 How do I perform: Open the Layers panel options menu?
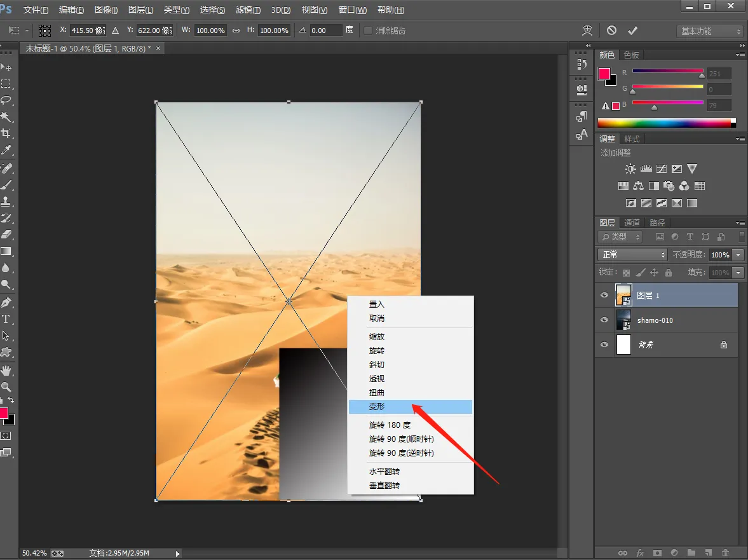point(740,222)
